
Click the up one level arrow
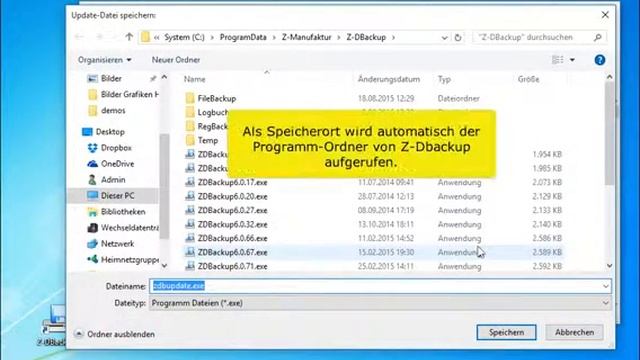[129, 37]
